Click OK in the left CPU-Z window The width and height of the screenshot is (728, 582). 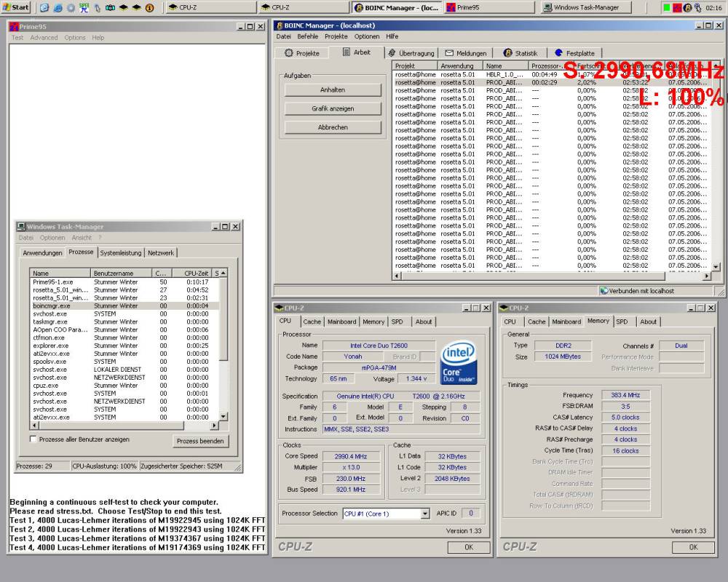click(x=469, y=547)
